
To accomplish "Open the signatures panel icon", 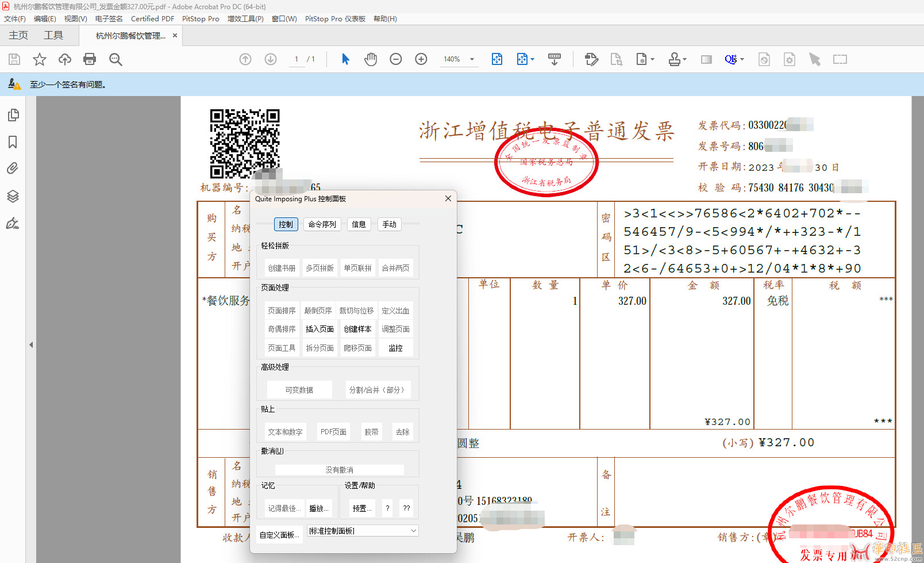I will tap(13, 223).
